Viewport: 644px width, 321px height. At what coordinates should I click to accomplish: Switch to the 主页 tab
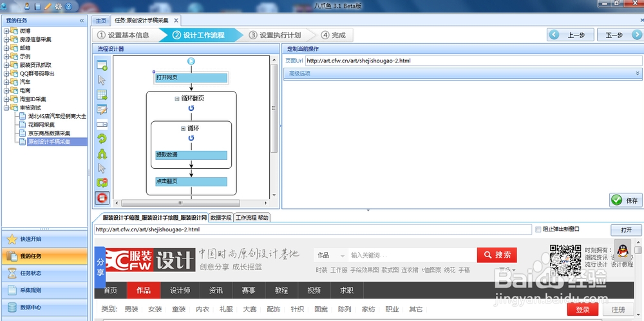100,21
